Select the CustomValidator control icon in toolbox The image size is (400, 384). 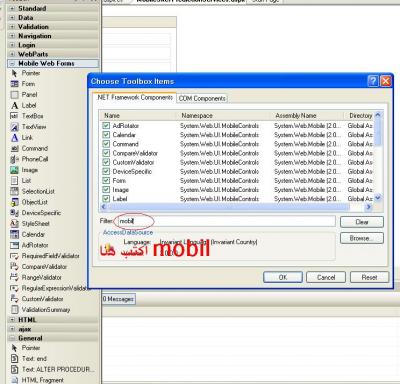[x=14, y=299]
